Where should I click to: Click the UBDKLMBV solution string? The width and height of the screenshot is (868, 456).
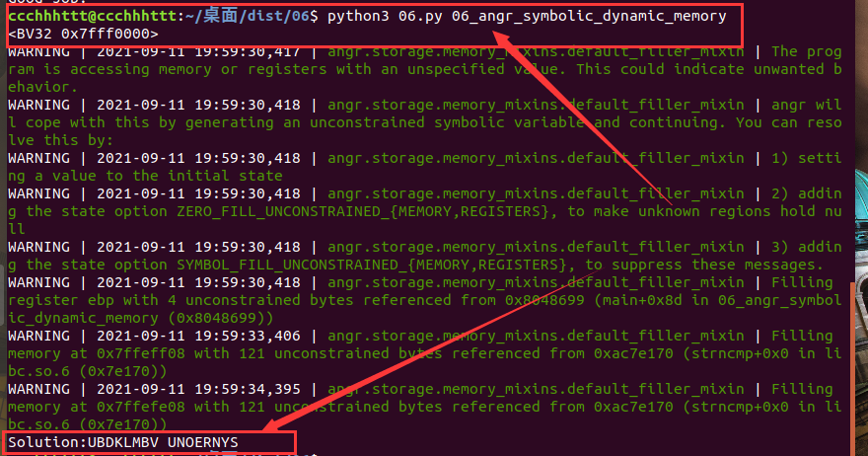pos(123,442)
